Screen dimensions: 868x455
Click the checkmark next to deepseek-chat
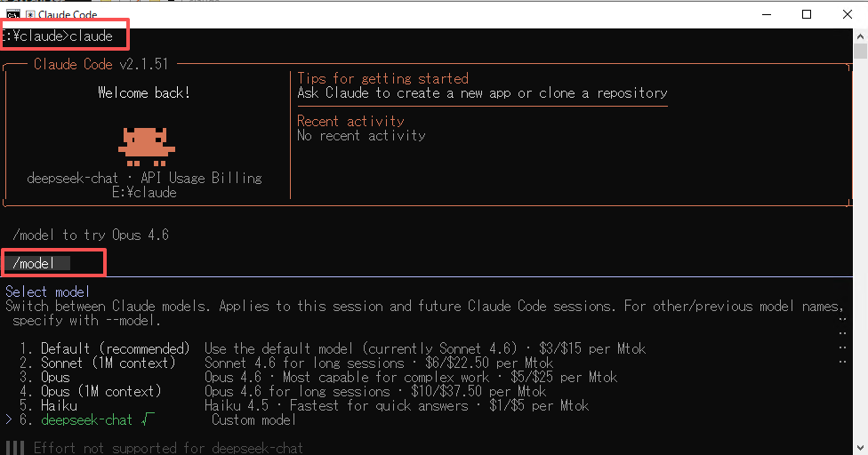[x=147, y=419]
